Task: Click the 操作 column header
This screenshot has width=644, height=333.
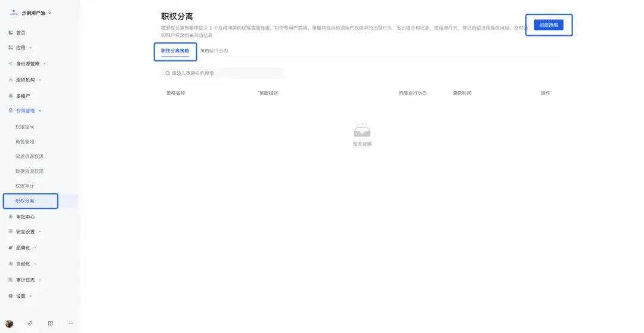Action: (x=546, y=93)
